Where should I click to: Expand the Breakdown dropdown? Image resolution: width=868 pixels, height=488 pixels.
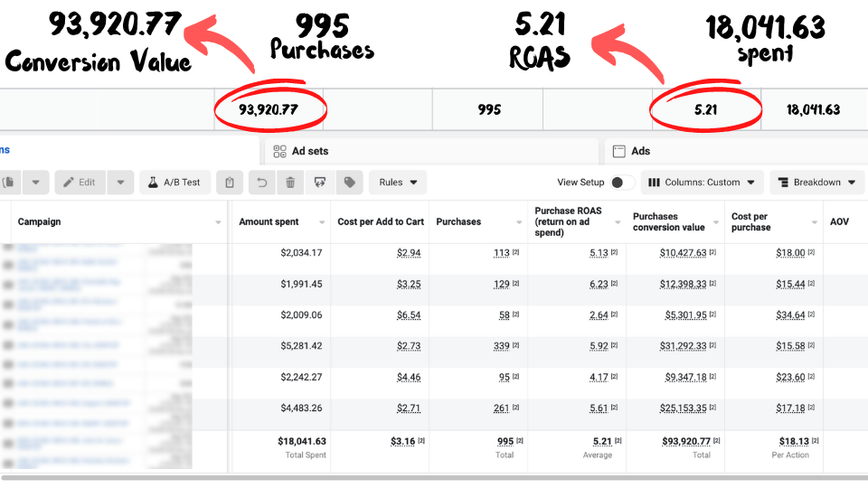pyautogui.click(x=817, y=183)
